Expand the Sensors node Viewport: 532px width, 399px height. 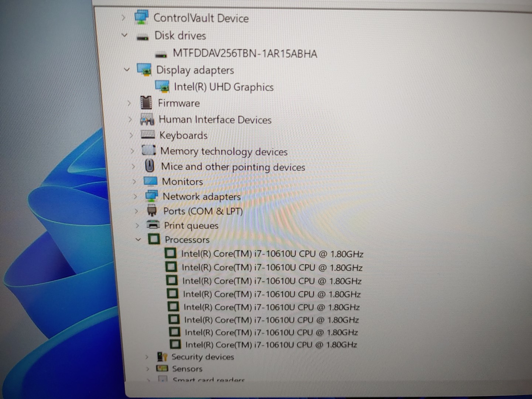[147, 368]
